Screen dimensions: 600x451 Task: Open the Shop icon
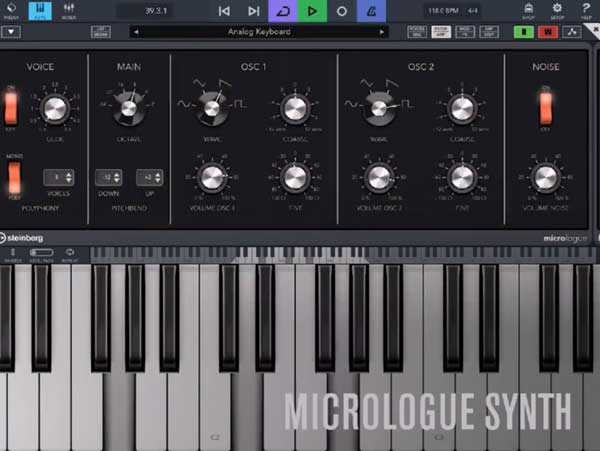tap(528, 10)
